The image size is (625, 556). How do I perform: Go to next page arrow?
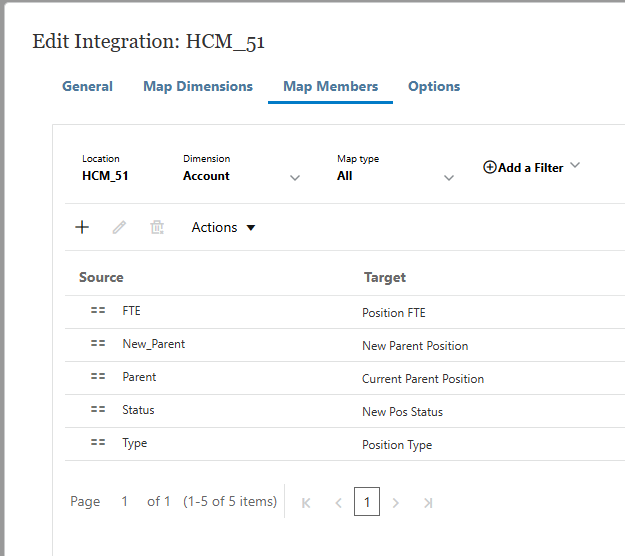[395, 503]
